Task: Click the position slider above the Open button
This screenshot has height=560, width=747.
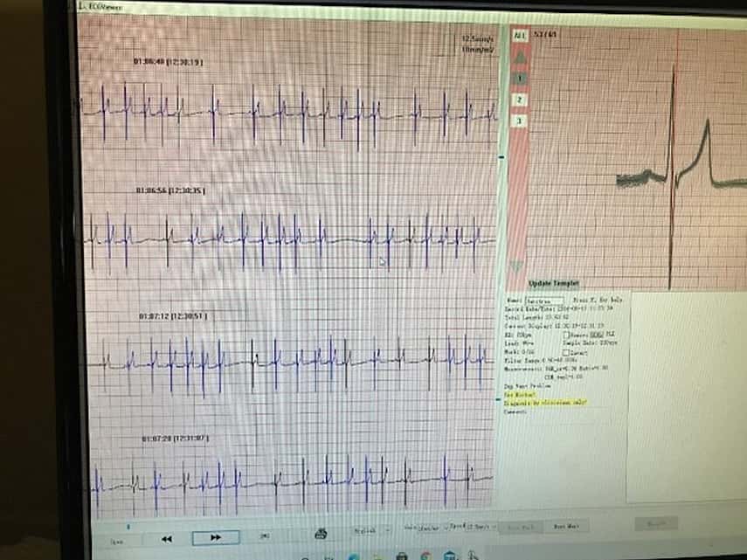Action: coord(129,526)
